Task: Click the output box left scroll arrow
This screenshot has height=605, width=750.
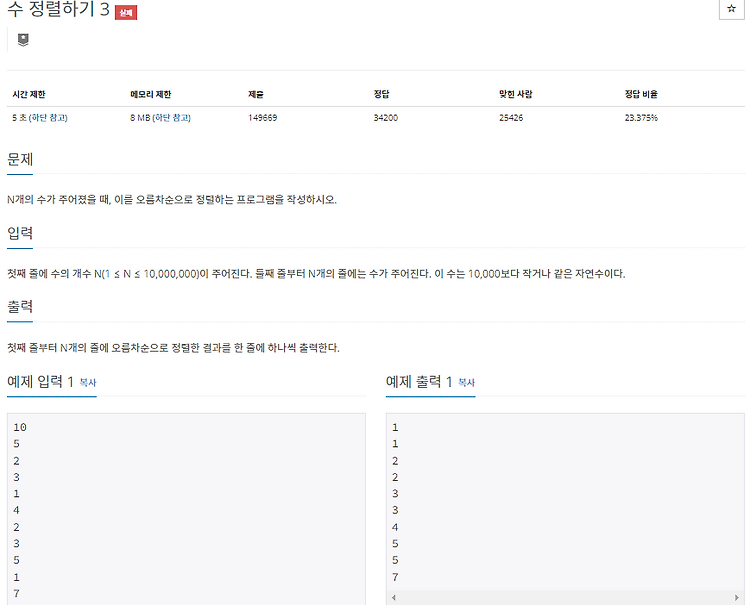Action: click(394, 597)
